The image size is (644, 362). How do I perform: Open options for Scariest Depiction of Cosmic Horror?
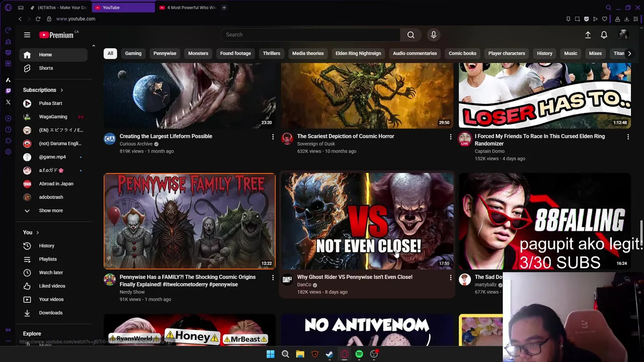click(450, 137)
